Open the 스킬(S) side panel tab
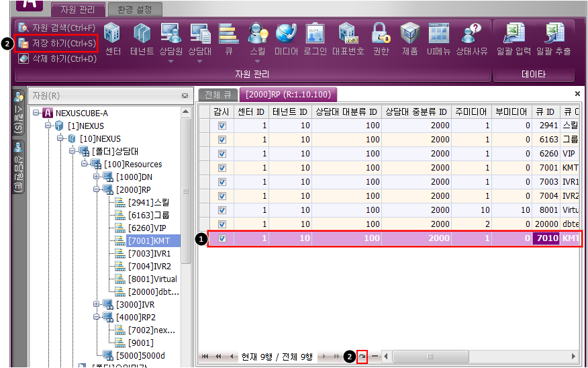The height and width of the screenshot is (368, 588). click(18, 113)
